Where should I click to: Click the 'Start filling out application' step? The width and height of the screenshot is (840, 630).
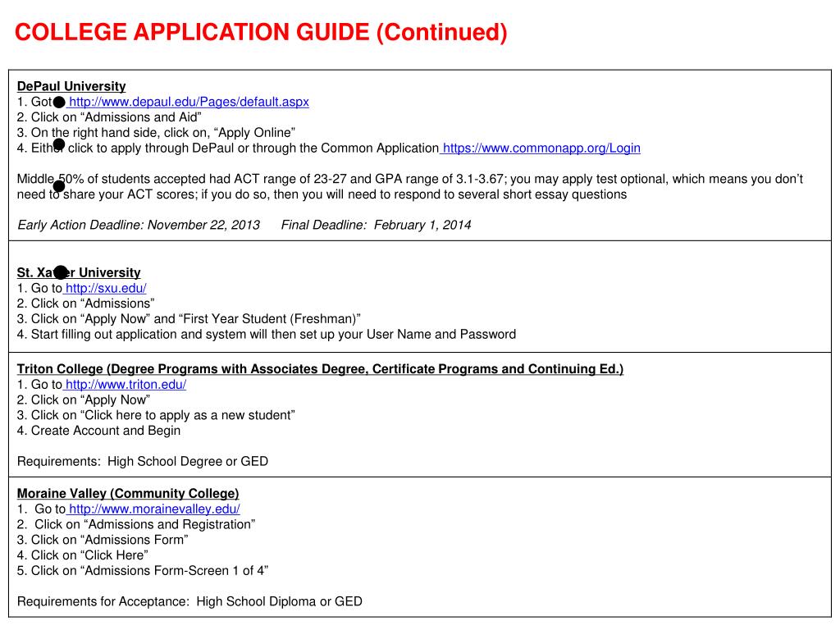267,335
